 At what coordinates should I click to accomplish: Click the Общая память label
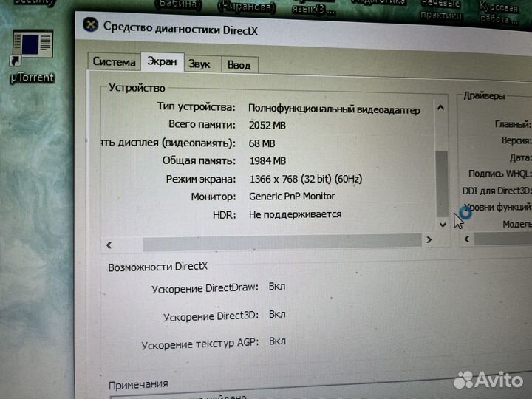pos(199,160)
